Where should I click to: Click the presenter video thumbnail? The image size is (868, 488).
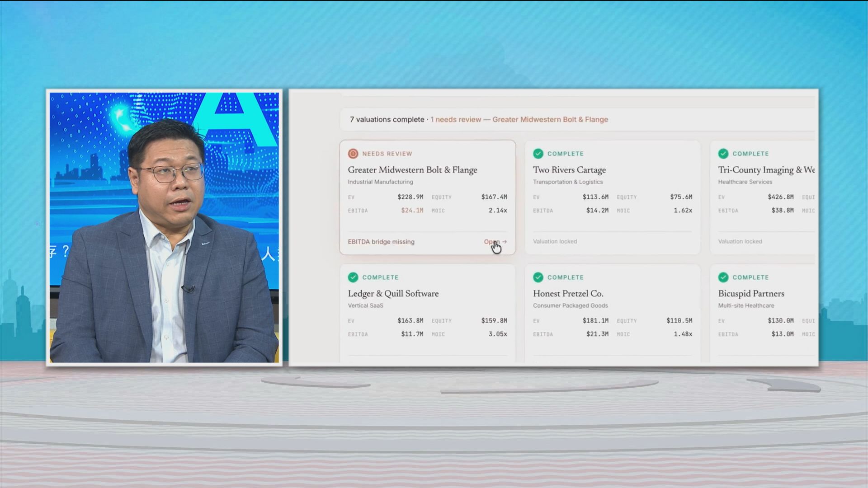click(164, 227)
